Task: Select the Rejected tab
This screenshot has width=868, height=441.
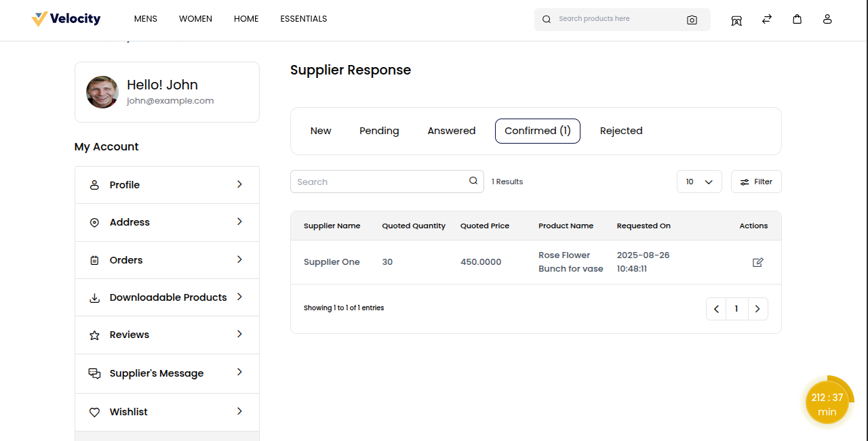Action: pyautogui.click(x=621, y=131)
